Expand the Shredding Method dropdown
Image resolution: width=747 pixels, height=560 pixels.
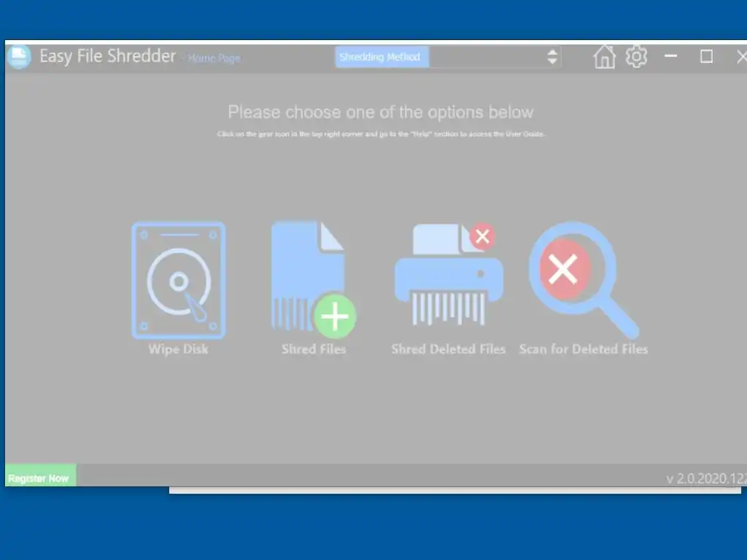pyautogui.click(x=495, y=57)
